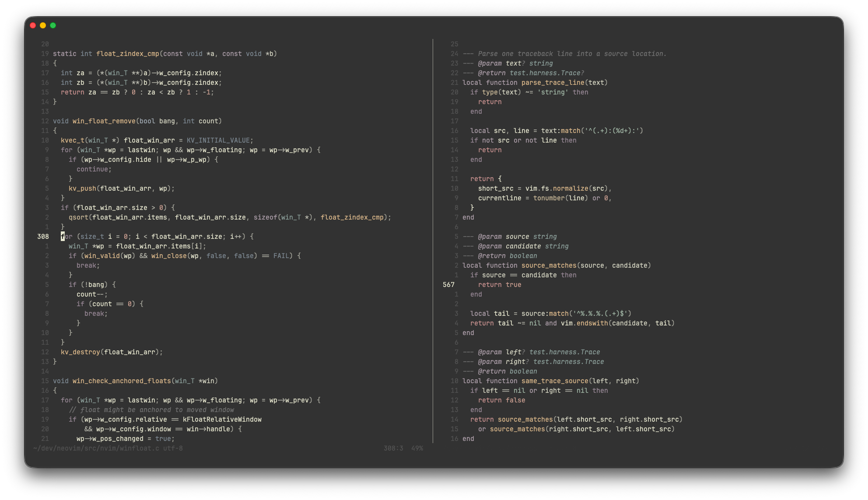Click the 'return true' statement
The width and height of the screenshot is (868, 500).
pos(500,285)
